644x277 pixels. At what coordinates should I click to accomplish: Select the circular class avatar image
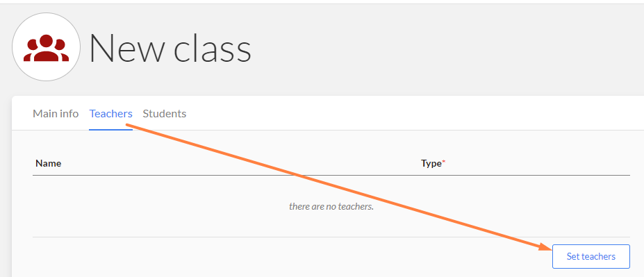tap(46, 47)
